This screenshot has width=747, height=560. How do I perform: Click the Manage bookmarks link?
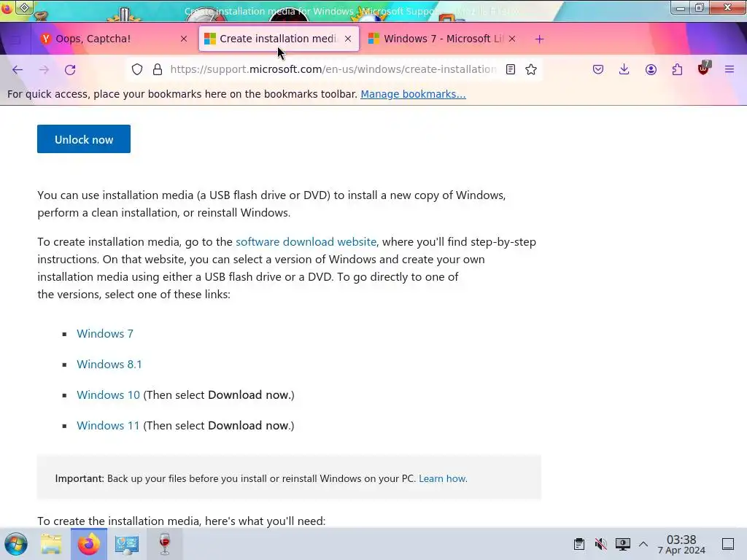tap(413, 94)
